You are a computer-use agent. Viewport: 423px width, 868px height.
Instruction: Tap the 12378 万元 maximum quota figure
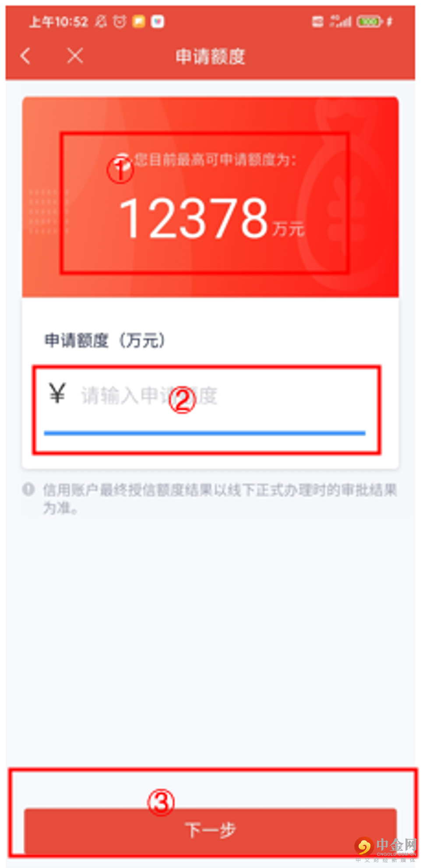tap(211, 218)
